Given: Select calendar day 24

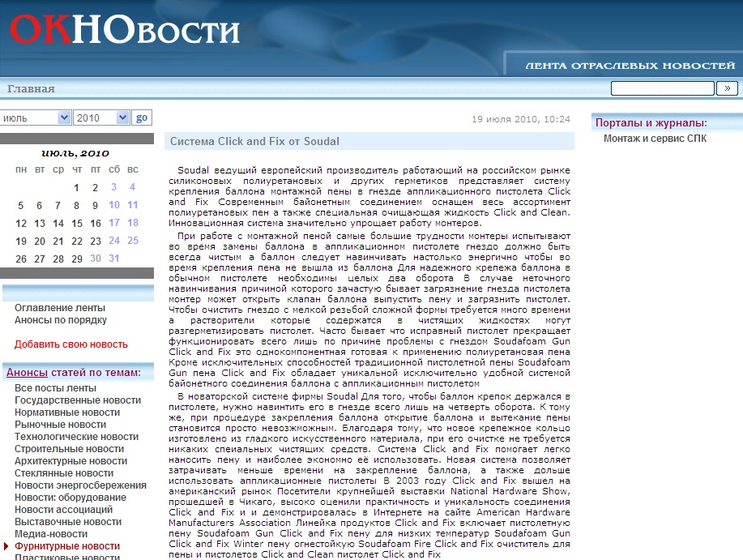Looking at the screenshot, I should coord(114,241).
